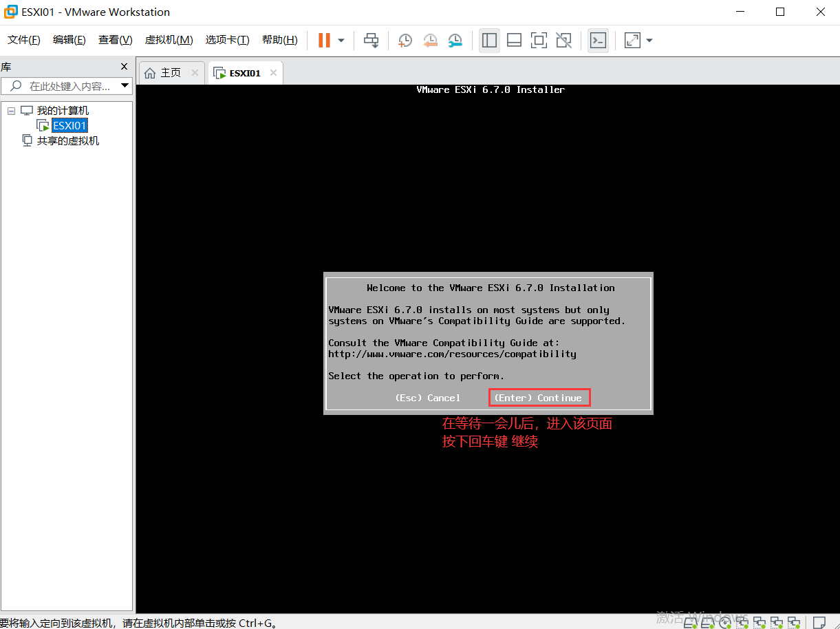Open the 选项卡(T) menu
The width and height of the screenshot is (840, 629).
[227, 40]
